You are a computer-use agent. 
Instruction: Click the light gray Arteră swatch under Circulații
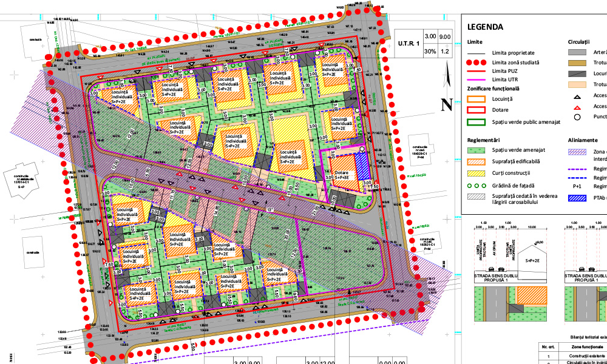click(577, 52)
